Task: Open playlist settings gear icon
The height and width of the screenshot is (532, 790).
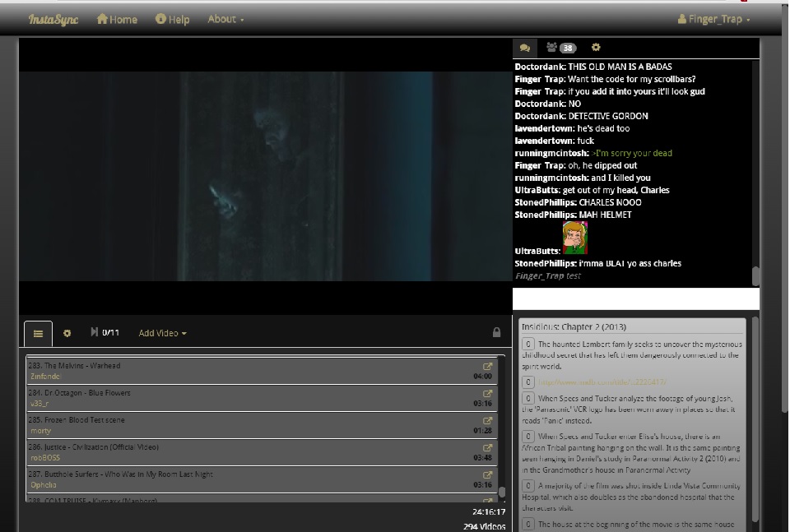Action: point(67,333)
